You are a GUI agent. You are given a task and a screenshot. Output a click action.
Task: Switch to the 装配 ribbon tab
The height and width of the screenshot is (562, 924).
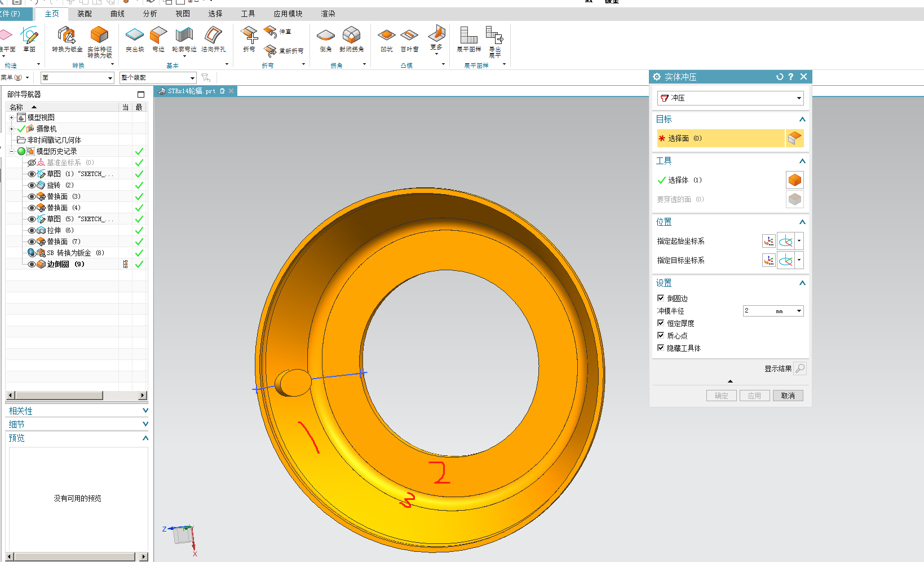(85, 14)
